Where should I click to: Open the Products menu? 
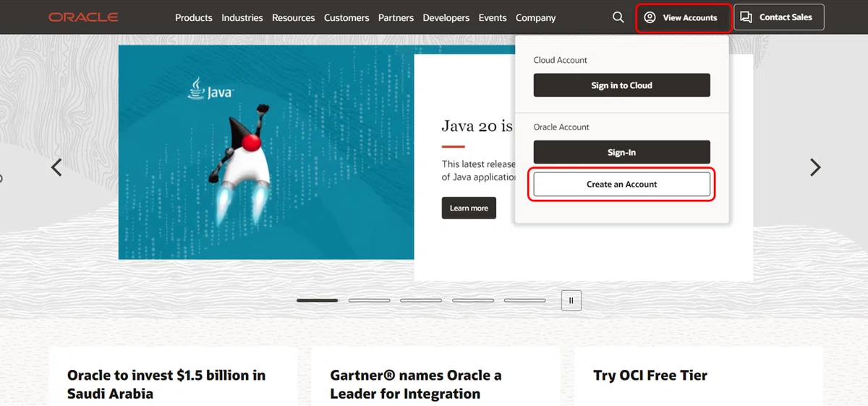pyautogui.click(x=194, y=17)
